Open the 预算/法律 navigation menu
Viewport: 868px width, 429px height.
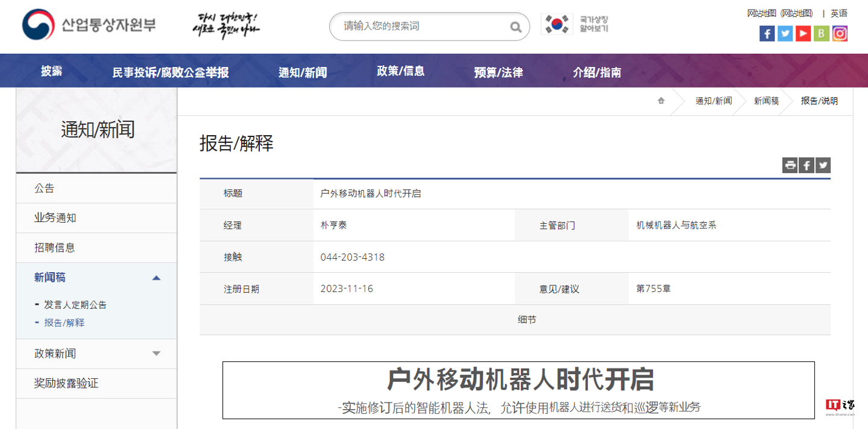498,71
